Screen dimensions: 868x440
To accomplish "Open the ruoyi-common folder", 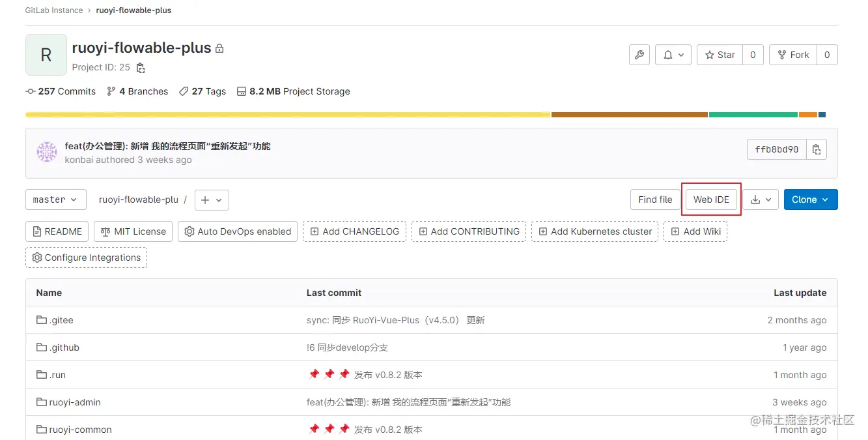I will coord(80,430).
